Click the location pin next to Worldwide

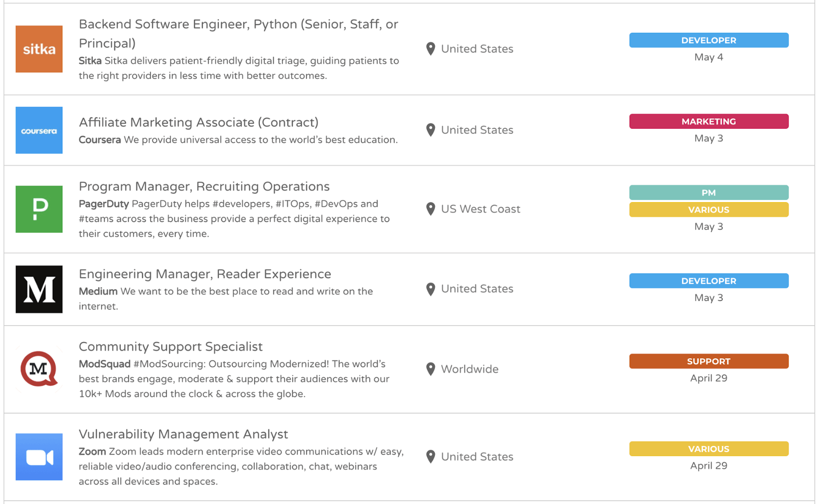coord(431,369)
